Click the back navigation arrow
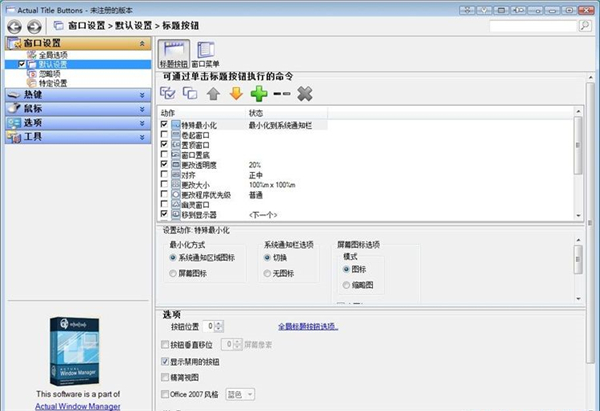The height and width of the screenshot is (411, 600). pyautogui.click(x=13, y=22)
